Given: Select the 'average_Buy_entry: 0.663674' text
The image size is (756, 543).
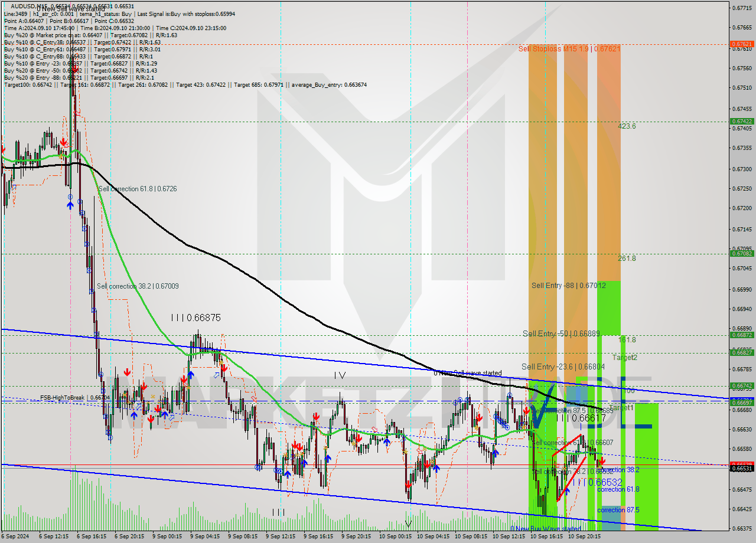Looking at the screenshot, I should click(329, 85).
